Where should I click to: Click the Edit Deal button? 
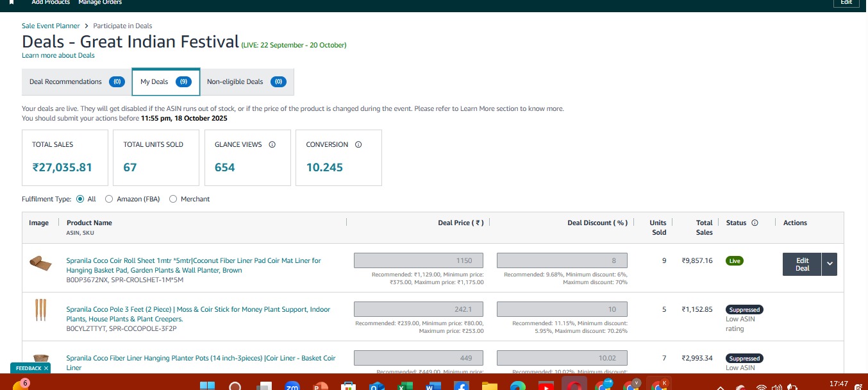[802, 264]
